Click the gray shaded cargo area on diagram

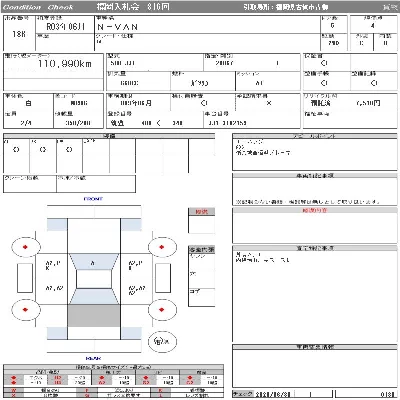94,315
